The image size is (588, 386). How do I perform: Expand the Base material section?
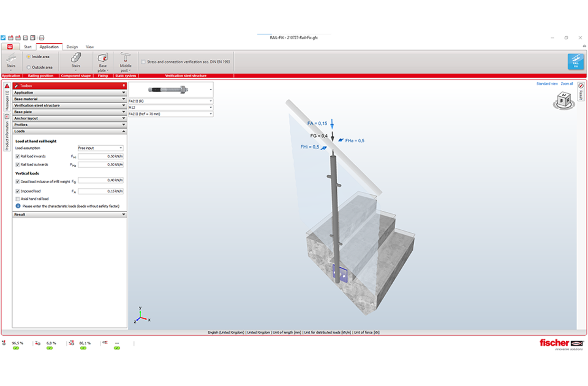pos(69,99)
